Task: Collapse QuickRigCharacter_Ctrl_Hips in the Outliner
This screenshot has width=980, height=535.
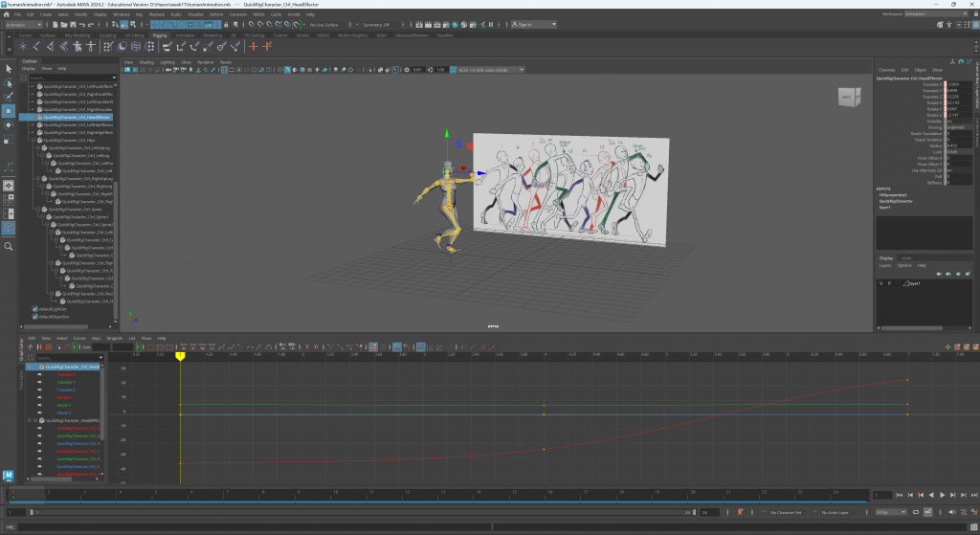Action: click(x=33, y=141)
